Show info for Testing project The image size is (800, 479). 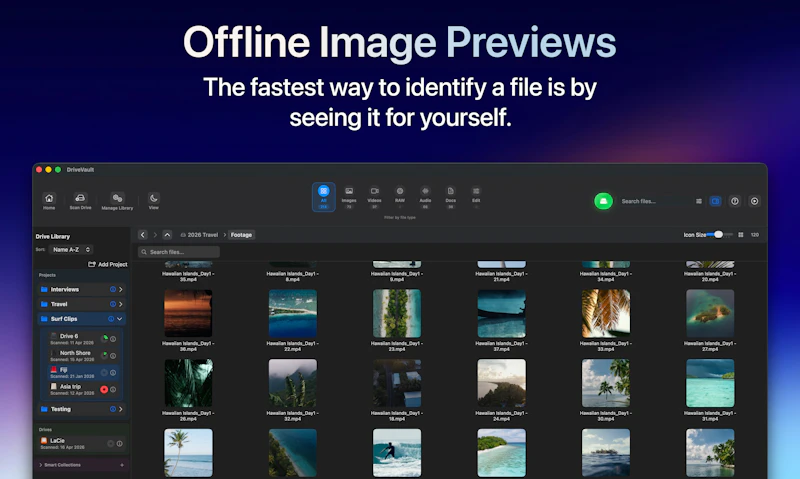(113, 409)
